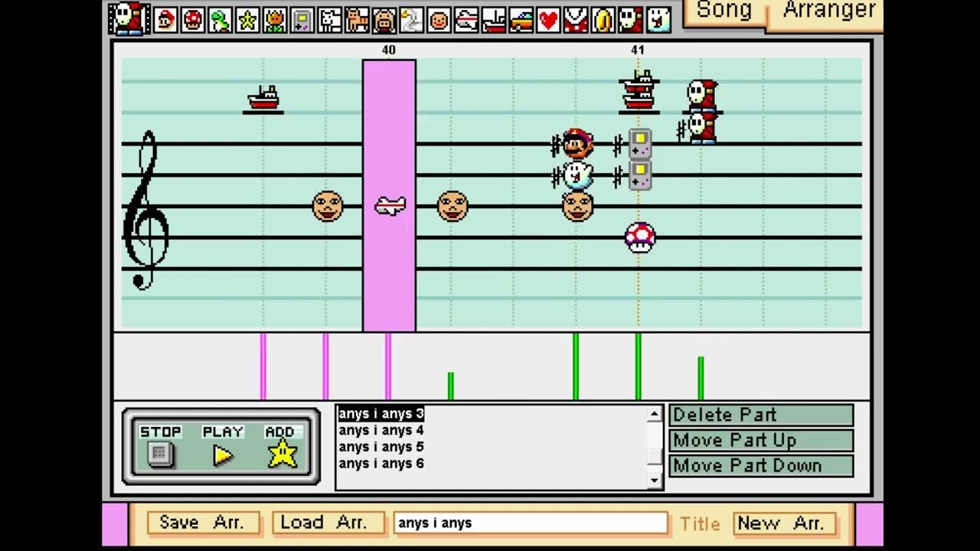Click the mushroom note on the staff
980x551 pixels.
tap(640, 238)
